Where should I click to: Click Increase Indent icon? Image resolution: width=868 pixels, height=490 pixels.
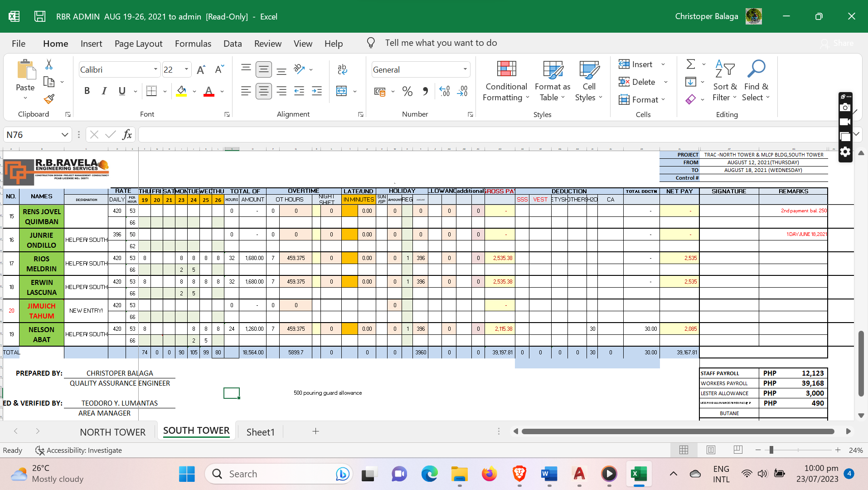tap(317, 91)
